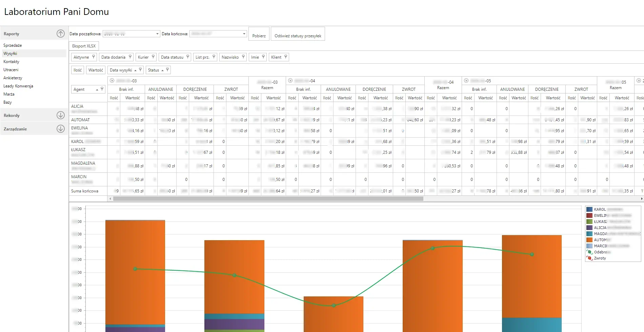Select Leady Konwersja in sidebar
Screen dimensions: 644x332
(x=18, y=86)
